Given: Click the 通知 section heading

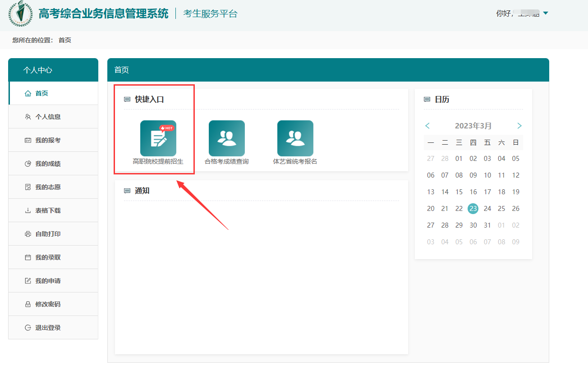Looking at the screenshot, I should click(x=142, y=191).
